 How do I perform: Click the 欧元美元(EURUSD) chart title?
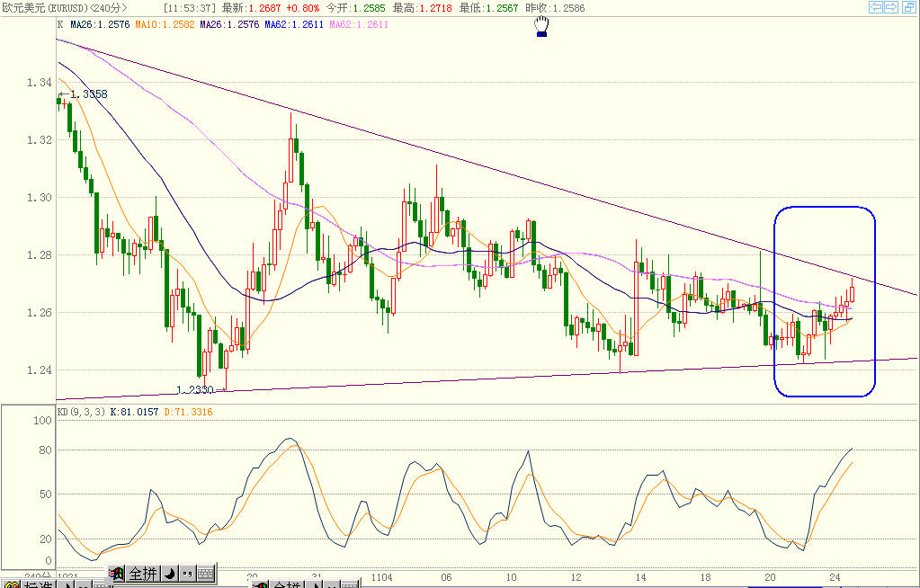click(45, 8)
